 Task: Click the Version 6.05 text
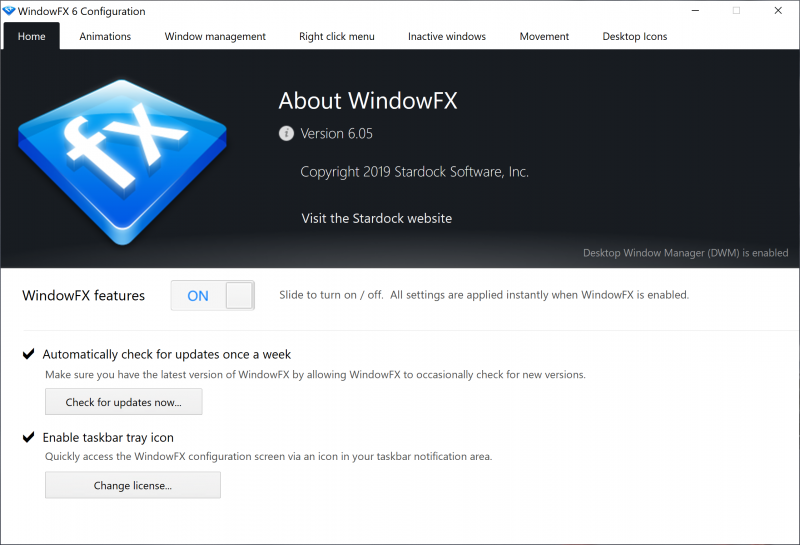[x=336, y=134]
